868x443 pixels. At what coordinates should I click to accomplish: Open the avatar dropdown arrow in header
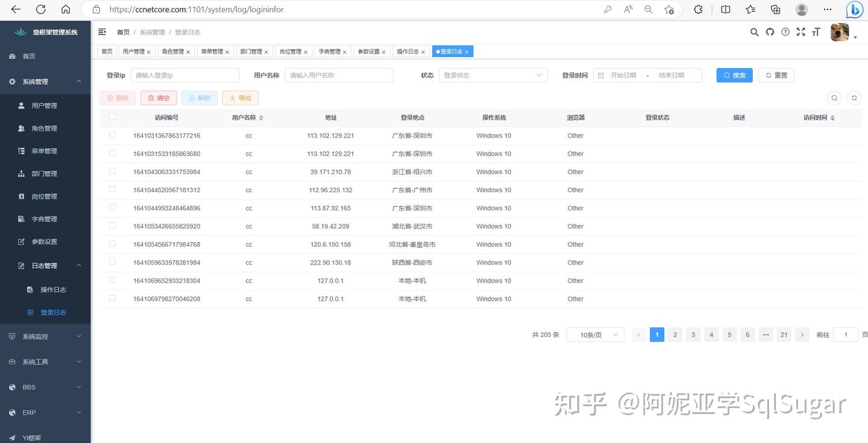coord(854,36)
